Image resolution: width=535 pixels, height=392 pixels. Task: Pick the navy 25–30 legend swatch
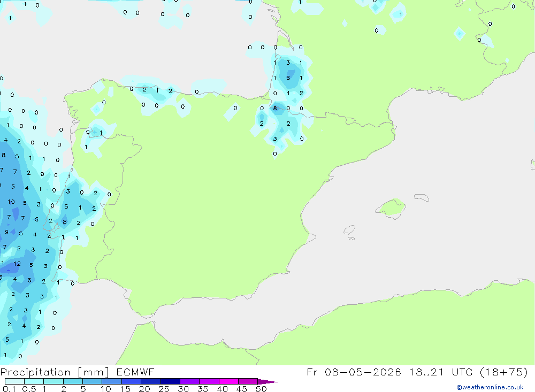coord(170,381)
